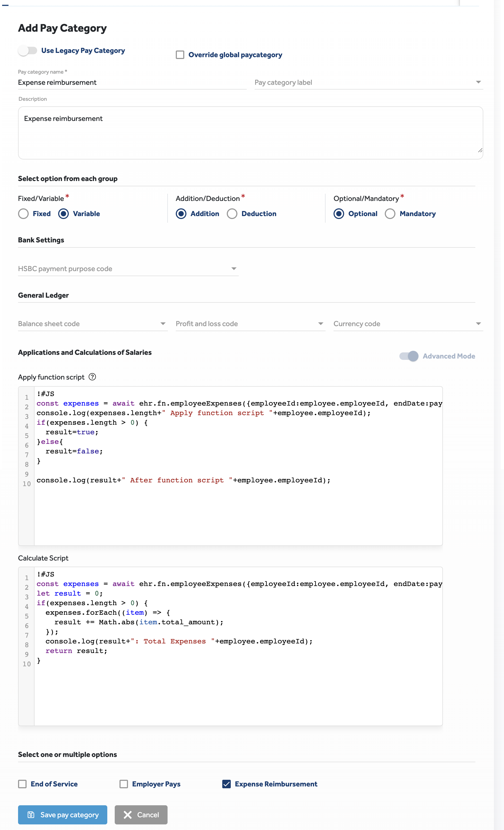Viewport: 504px width, 830px height.
Task: Disable the Advanced Mode toggle
Action: [409, 356]
